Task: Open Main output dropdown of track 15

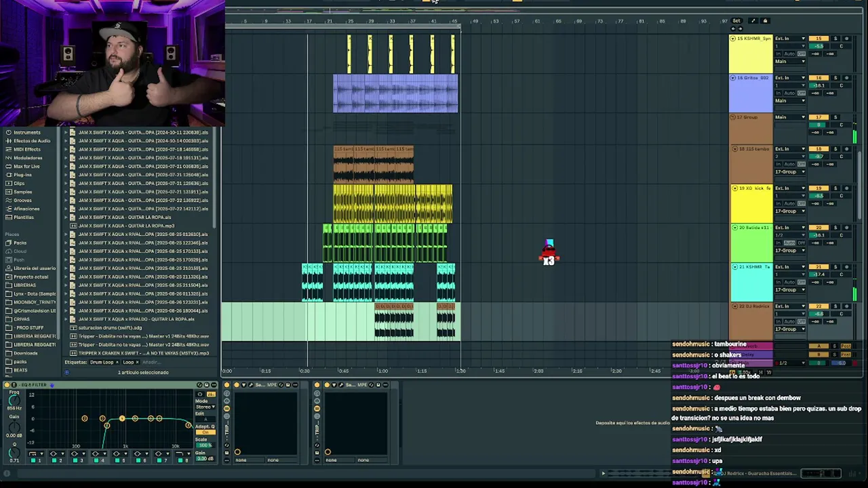Action: click(x=790, y=62)
